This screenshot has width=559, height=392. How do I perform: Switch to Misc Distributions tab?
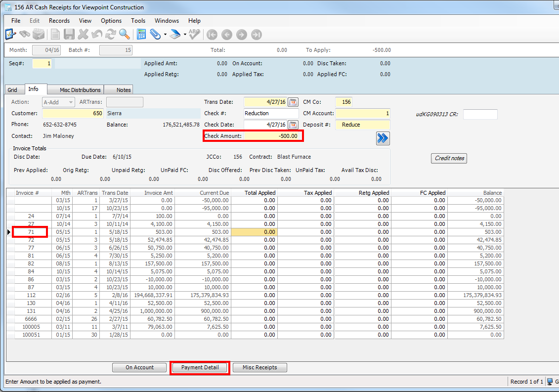tap(76, 90)
